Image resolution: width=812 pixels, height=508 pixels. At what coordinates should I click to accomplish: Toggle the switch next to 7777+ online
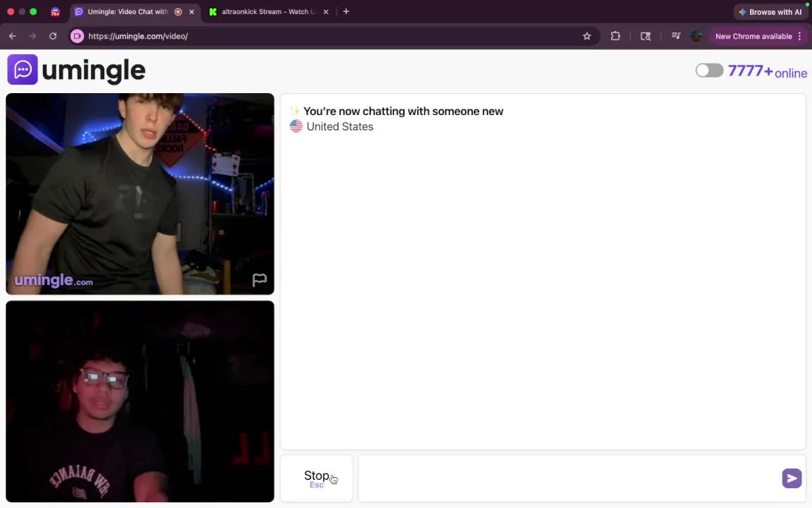(709, 71)
